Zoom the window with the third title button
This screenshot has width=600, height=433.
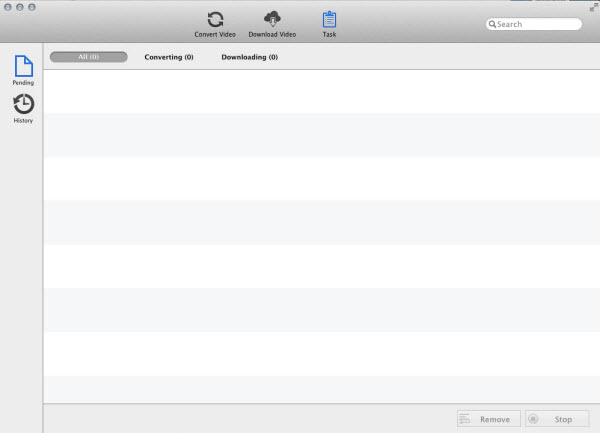click(32, 7)
